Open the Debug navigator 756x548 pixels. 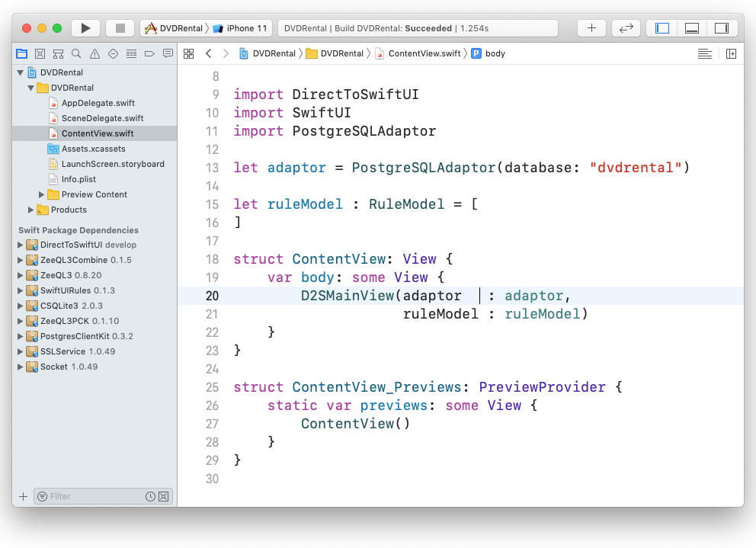[x=131, y=53]
